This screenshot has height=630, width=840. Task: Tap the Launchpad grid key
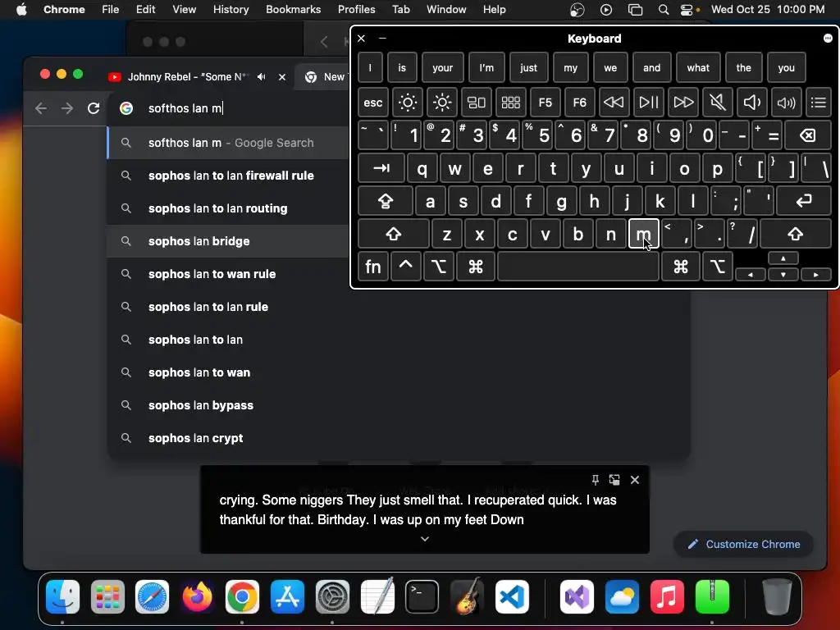point(510,103)
